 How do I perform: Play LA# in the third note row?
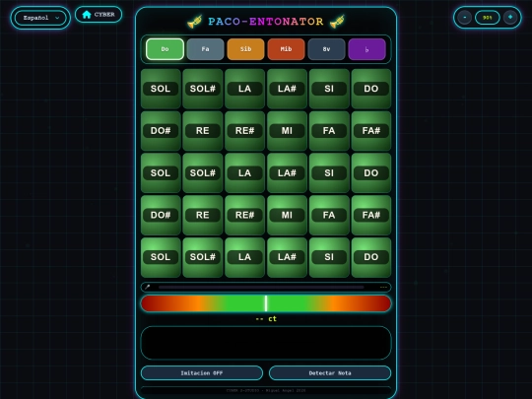[287, 173]
